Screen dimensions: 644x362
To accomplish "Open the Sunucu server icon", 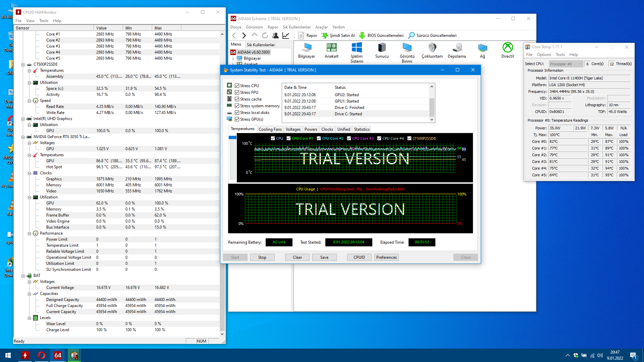I will pyautogui.click(x=382, y=48).
